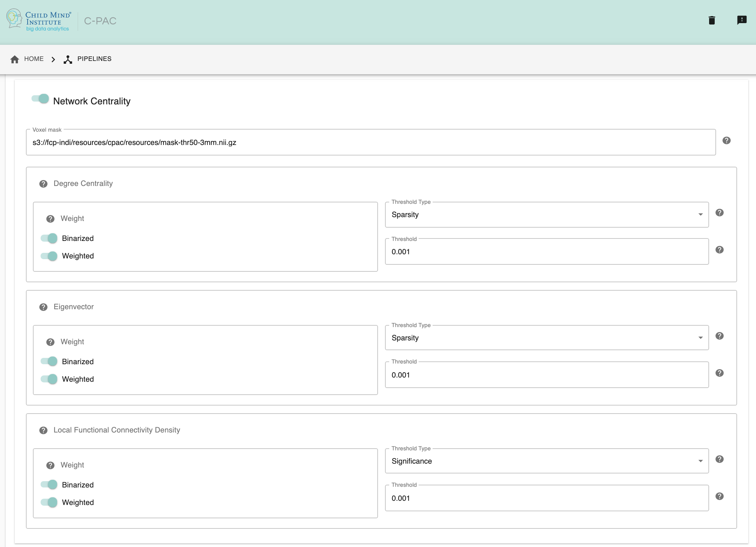Screen dimensions: 756x547
Task: Click the home icon in the breadcrumb
Action: point(15,59)
